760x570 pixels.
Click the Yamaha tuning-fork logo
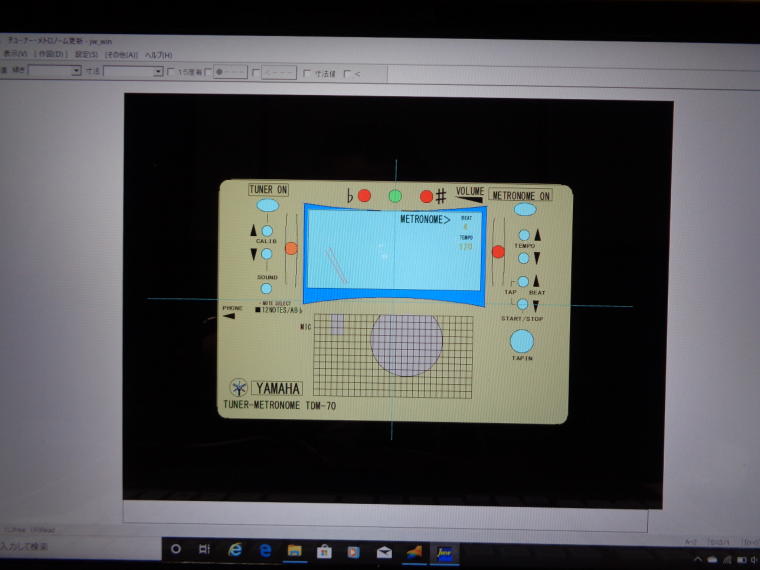pos(238,387)
